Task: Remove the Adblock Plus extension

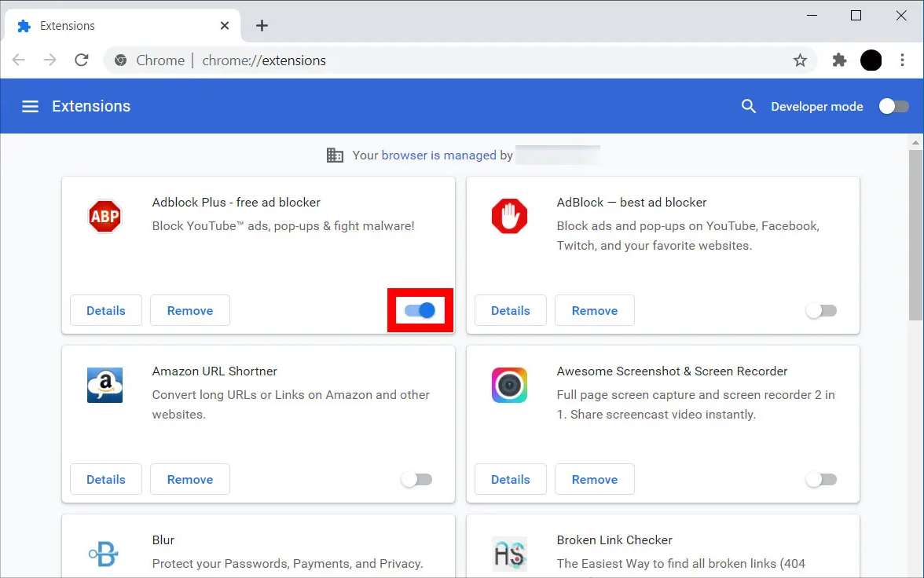Action: [190, 310]
